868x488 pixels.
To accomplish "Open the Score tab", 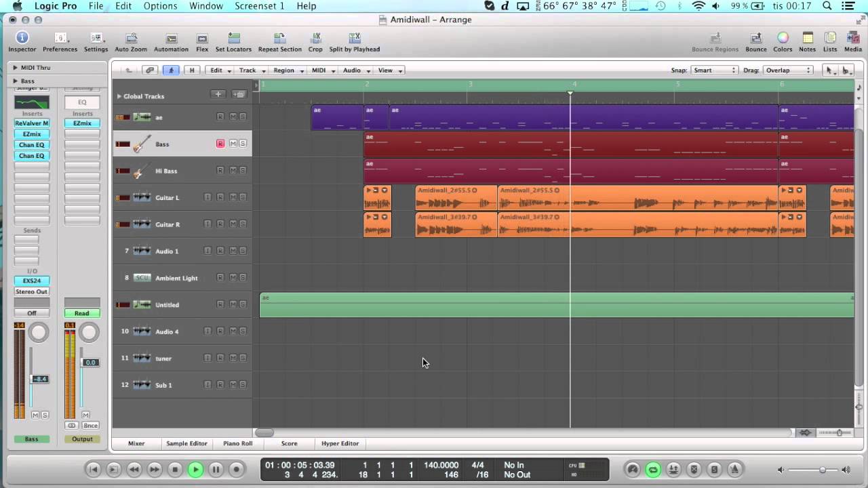I will click(289, 443).
